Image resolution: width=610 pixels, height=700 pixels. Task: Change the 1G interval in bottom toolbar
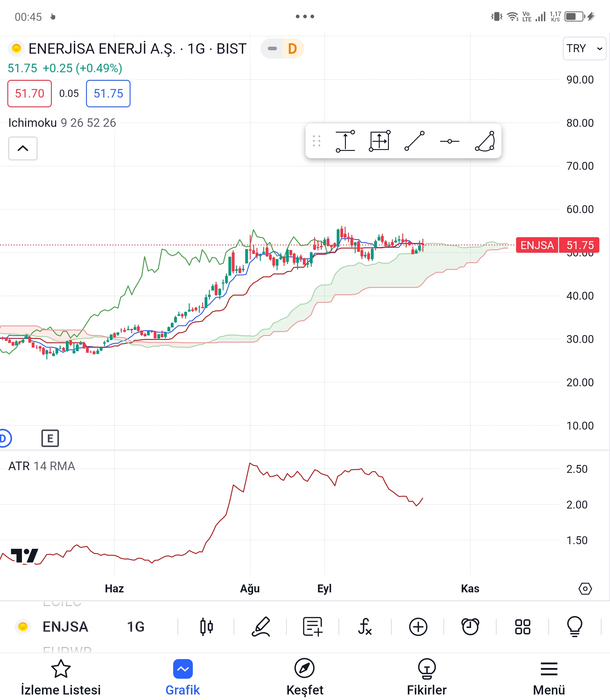point(135,627)
